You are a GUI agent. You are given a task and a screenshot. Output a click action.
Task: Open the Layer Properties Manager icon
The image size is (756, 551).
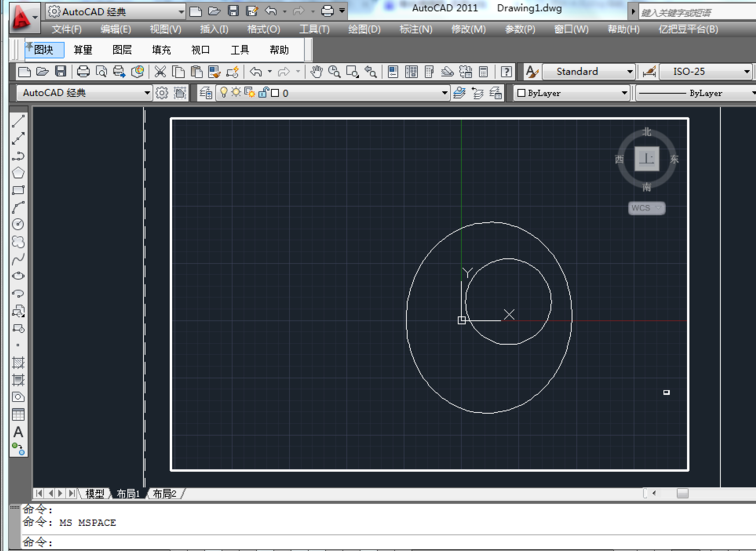click(x=206, y=93)
